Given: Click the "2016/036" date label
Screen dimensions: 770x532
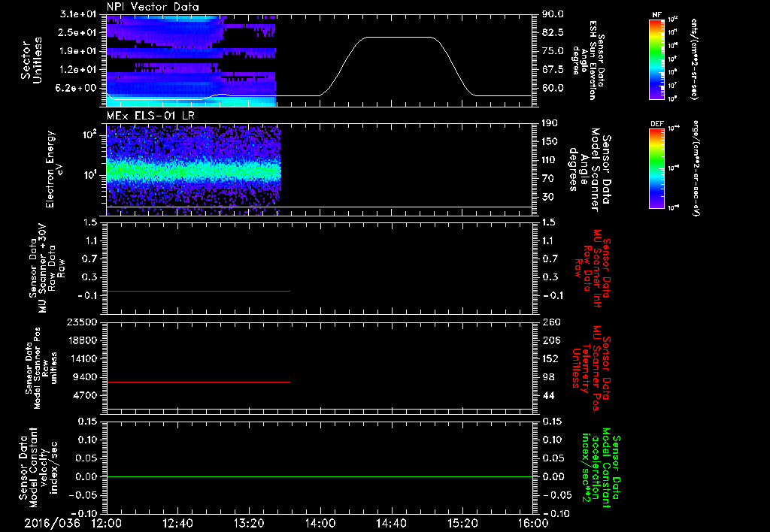Looking at the screenshot, I should pos(52,523).
